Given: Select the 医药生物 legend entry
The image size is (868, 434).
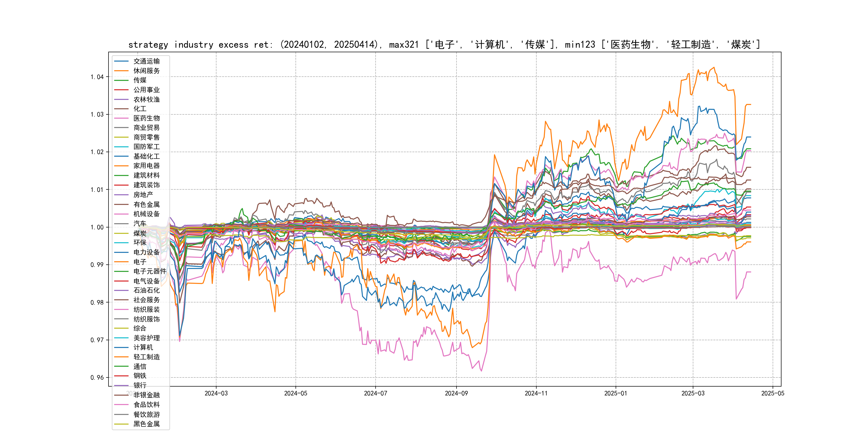Looking at the screenshot, I should (146, 118).
